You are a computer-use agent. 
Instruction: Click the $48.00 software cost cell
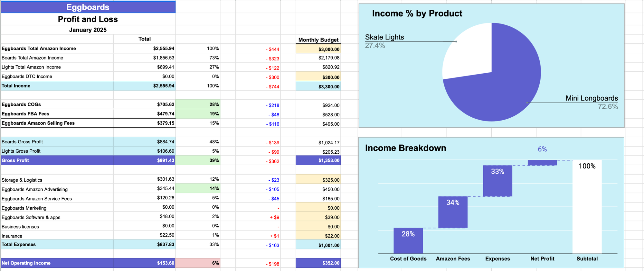point(144,216)
